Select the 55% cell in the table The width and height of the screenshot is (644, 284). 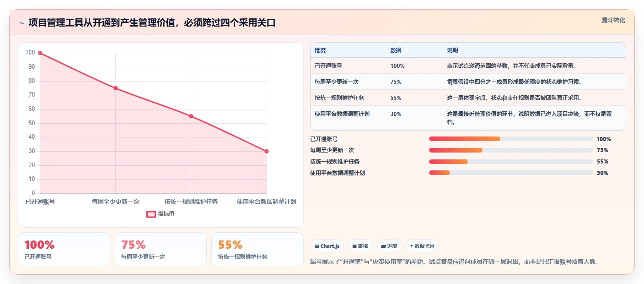396,98
